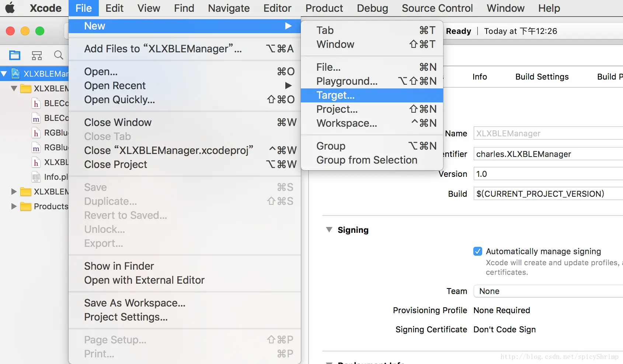623x364 pixels.
Task: Choose Project… from the New submenu
Action: pos(372,109)
